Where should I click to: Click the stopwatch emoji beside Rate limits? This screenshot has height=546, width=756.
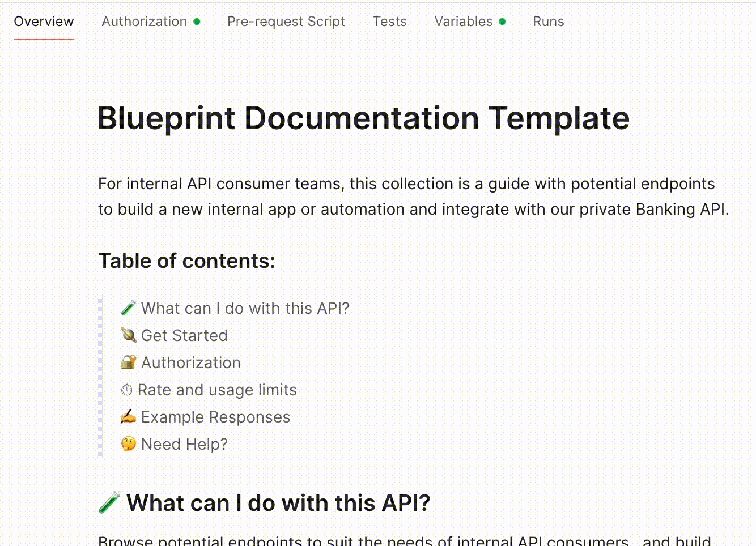[127, 390]
